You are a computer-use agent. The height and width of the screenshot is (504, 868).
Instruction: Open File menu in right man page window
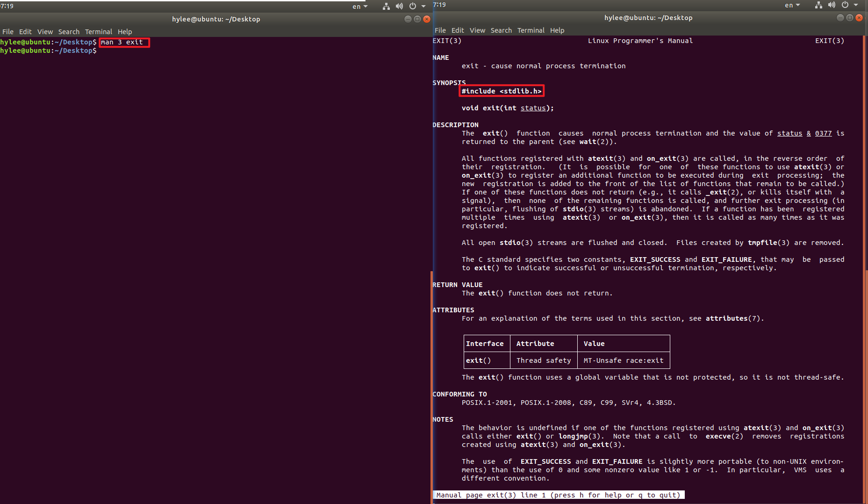coord(440,30)
